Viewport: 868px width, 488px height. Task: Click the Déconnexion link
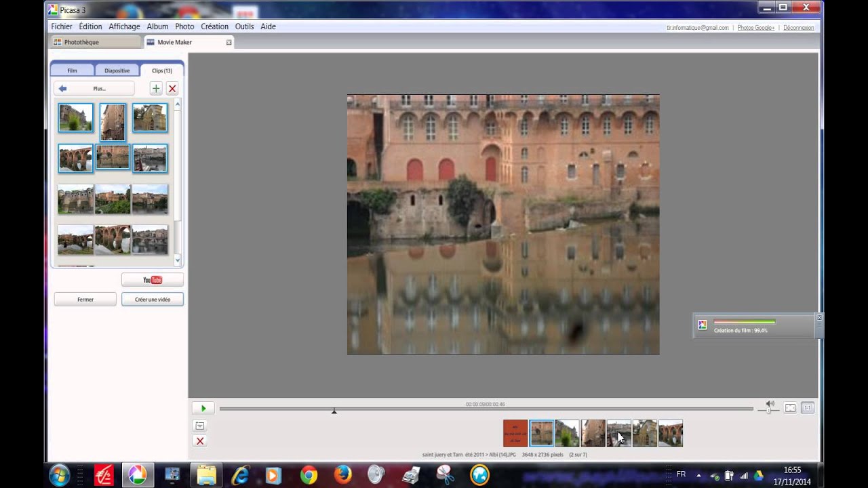(x=798, y=28)
